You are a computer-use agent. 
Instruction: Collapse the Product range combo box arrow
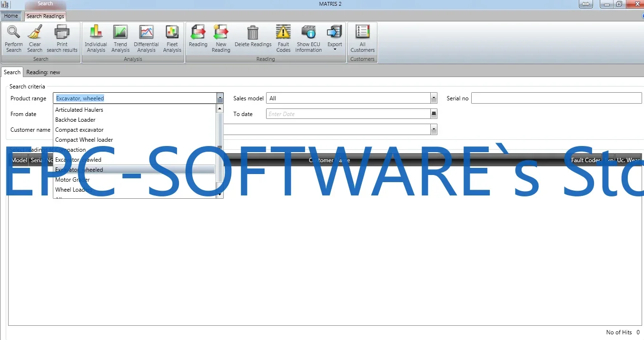220,98
